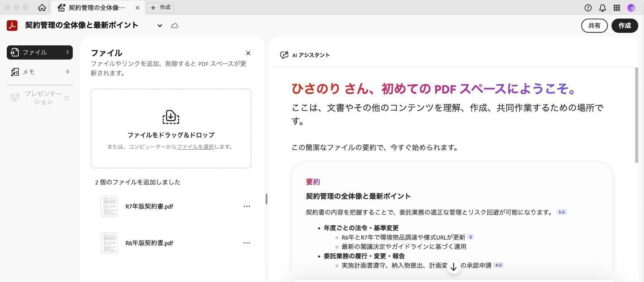Select the メモ sidebar item

point(40,72)
